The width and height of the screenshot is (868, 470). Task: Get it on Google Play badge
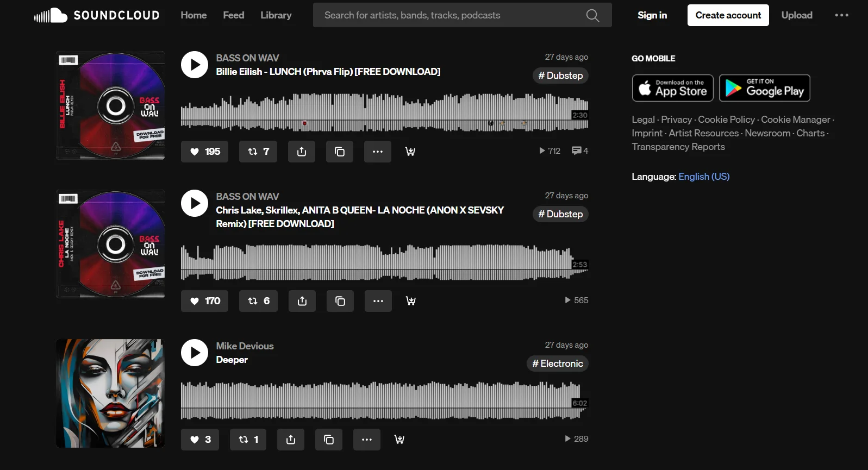click(764, 88)
